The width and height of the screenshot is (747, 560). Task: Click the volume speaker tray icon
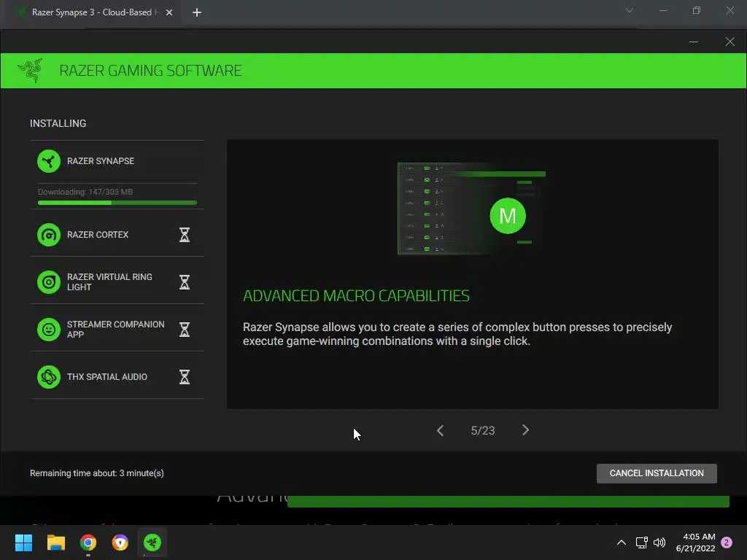point(659,542)
